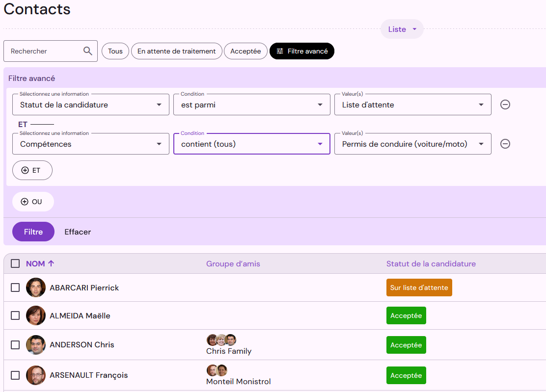Open the Liste d'attente value dropdown
546x392 pixels.
[412, 105]
